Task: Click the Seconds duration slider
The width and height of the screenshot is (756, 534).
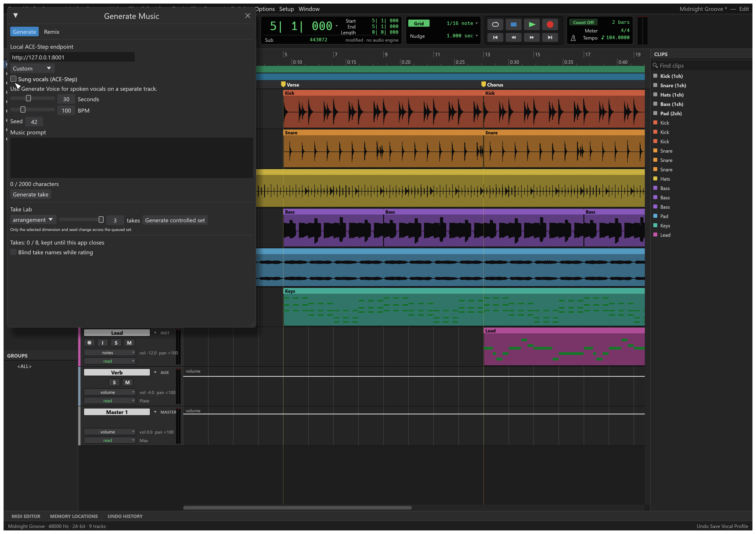Action: (32, 98)
